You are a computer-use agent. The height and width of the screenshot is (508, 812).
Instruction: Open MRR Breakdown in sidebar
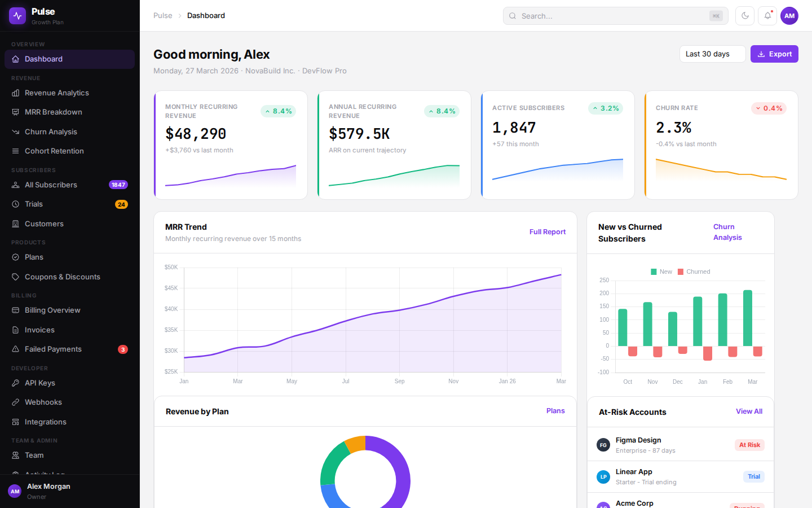[x=70, y=112]
